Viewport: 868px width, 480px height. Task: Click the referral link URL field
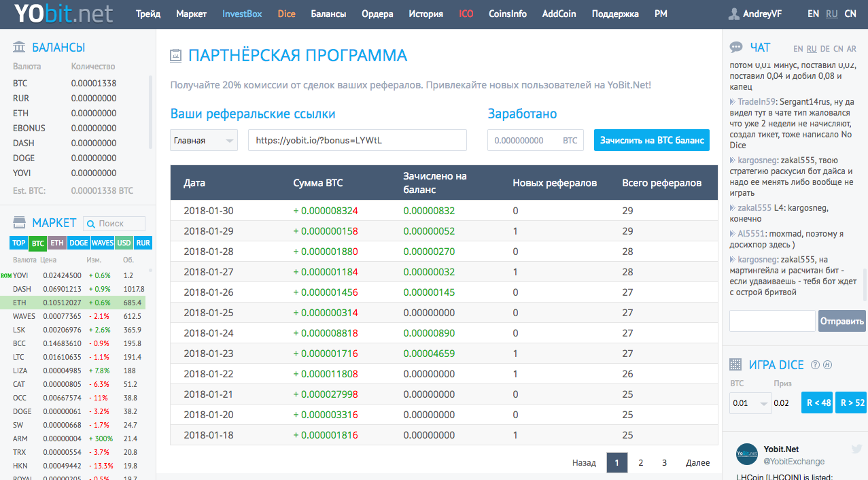coord(358,141)
